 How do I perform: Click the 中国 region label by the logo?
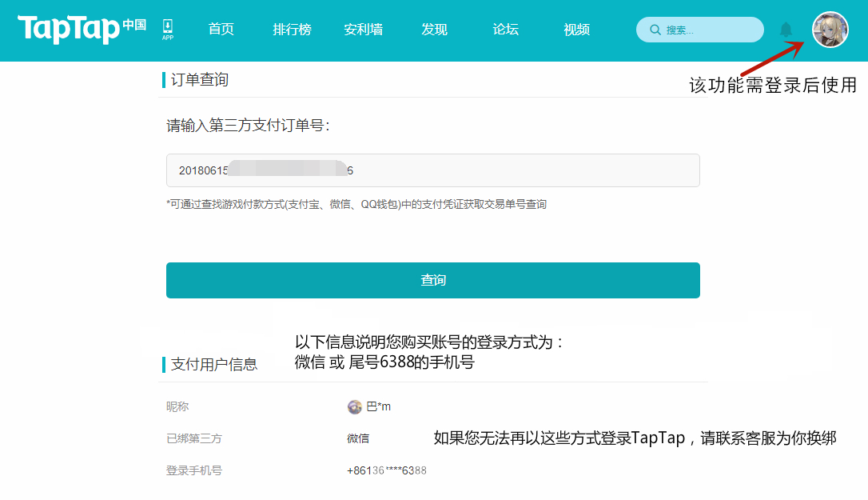(134, 25)
